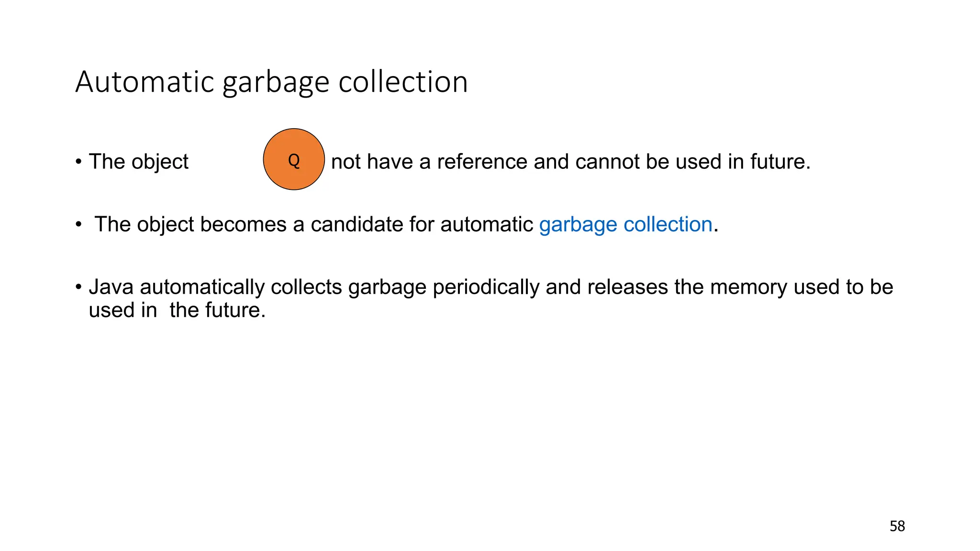Select the word Java in the third bullet
The height and width of the screenshot is (551, 980).
tap(111, 287)
